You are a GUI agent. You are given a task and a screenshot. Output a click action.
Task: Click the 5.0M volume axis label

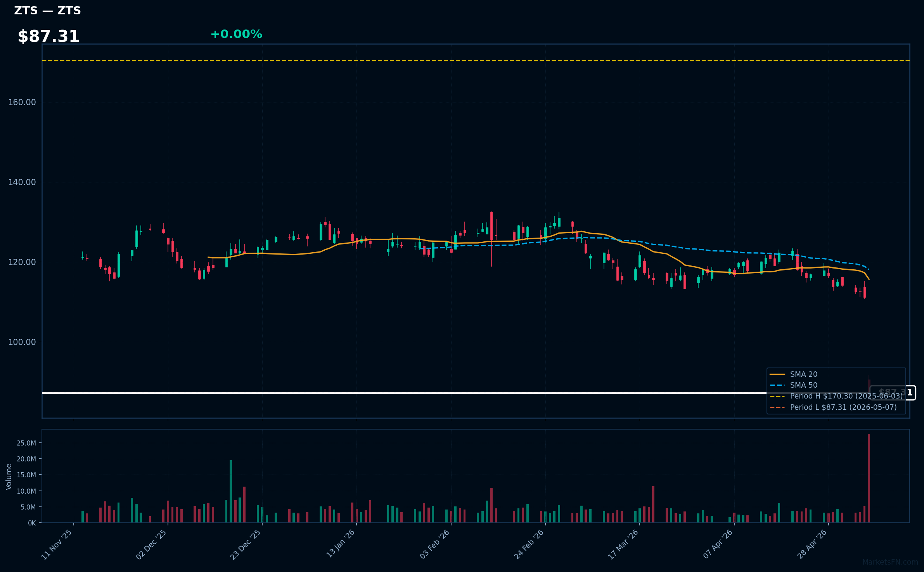[28, 507]
